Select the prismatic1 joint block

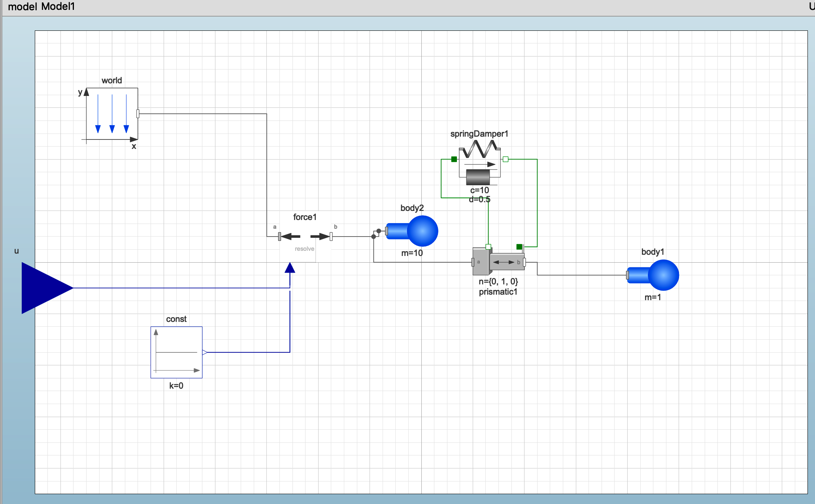(x=498, y=261)
